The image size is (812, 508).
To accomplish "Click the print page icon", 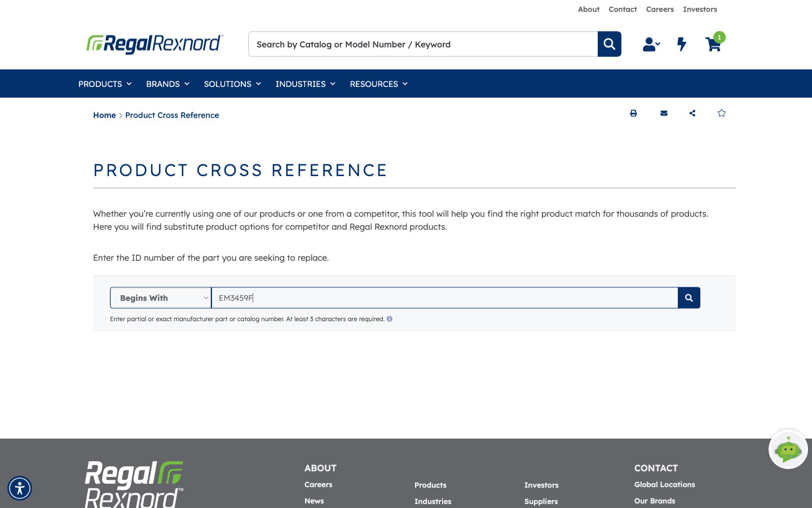I will pyautogui.click(x=633, y=113).
